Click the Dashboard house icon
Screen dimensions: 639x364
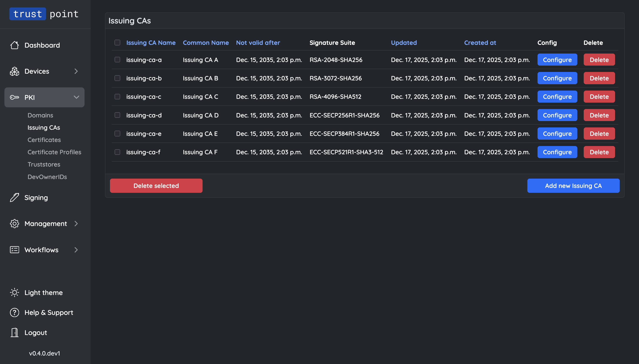[x=14, y=45]
